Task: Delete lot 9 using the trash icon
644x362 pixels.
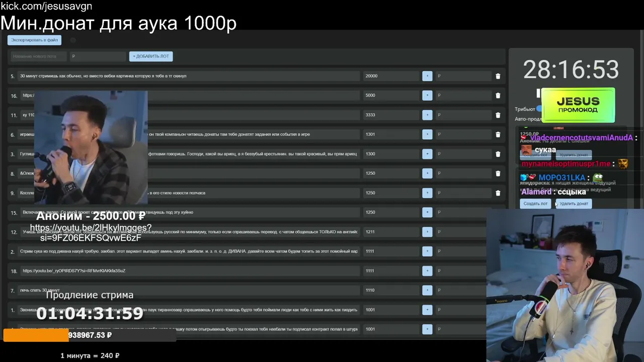Action: tap(498, 193)
